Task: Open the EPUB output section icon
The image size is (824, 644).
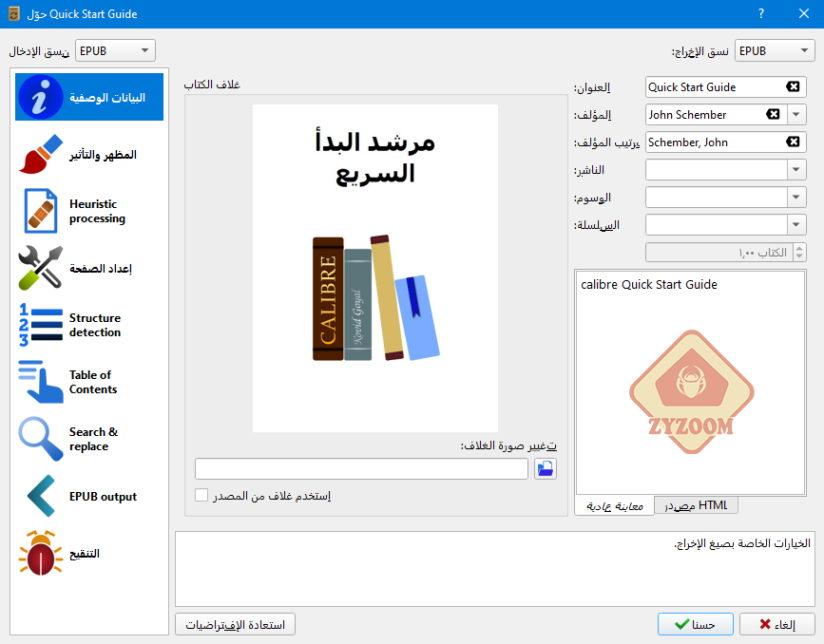Action: (41, 496)
